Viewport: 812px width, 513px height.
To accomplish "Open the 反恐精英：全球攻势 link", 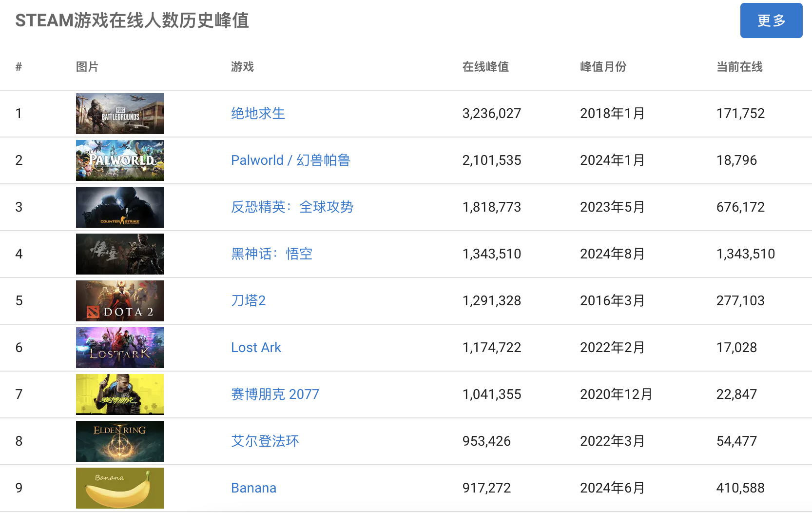I will pos(292,207).
